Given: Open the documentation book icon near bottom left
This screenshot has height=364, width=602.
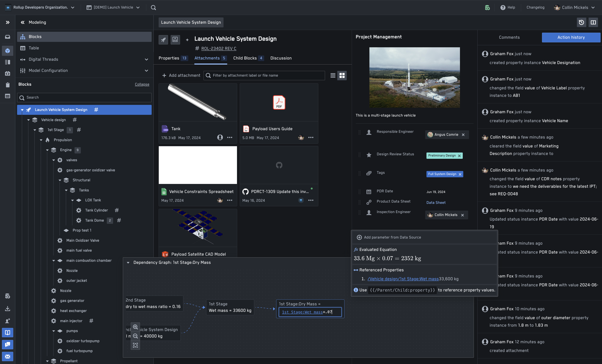Looking at the screenshot, I should tap(8, 332).
